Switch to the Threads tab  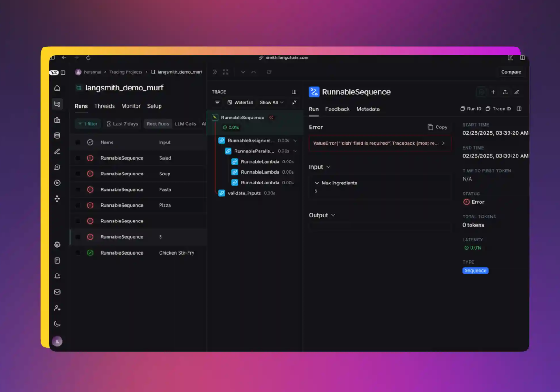click(104, 106)
